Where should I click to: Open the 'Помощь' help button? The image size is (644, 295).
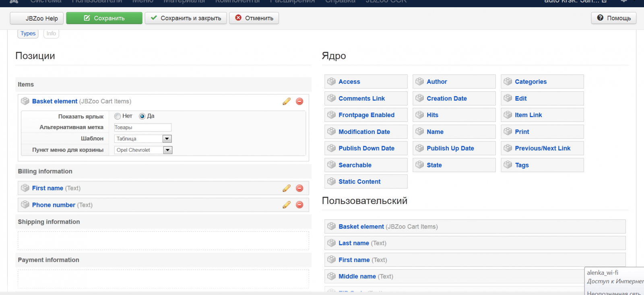614,18
